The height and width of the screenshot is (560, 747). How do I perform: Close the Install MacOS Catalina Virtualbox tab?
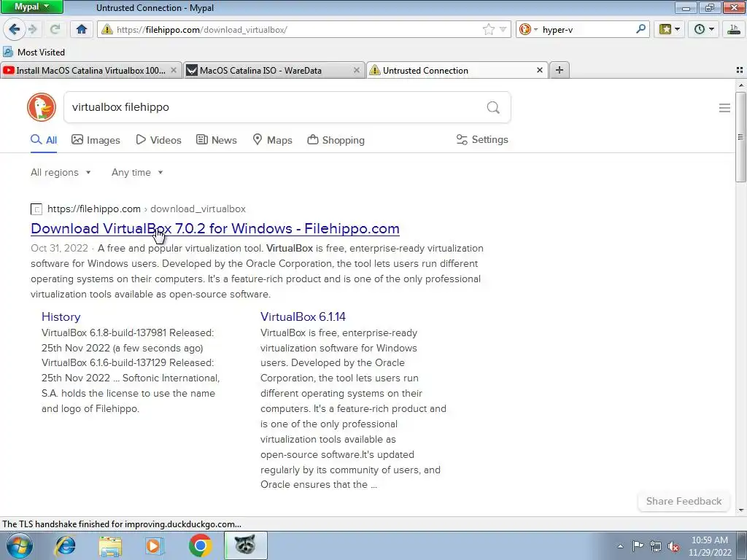(x=174, y=70)
